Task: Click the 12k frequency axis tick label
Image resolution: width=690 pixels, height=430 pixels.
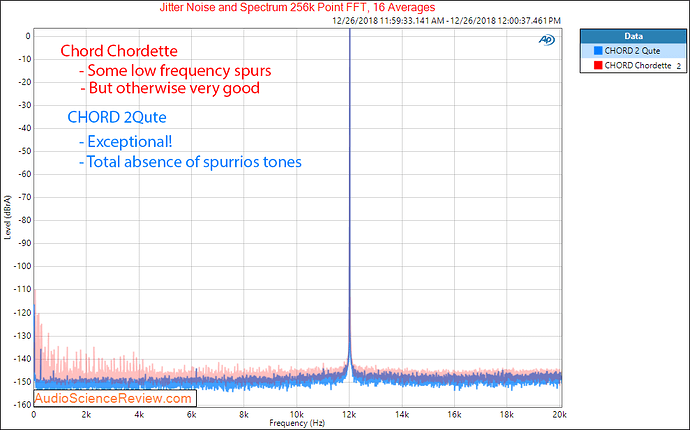Action: coord(349,415)
